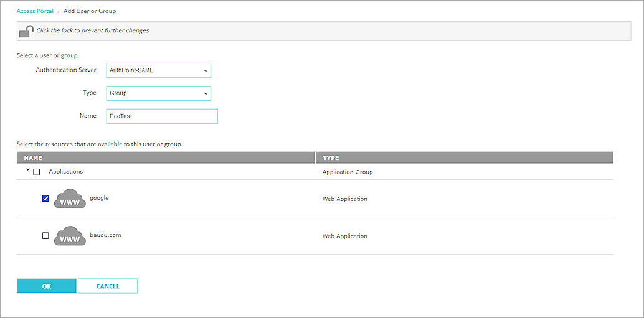Collapse the Applications tree arrow
The height and width of the screenshot is (318, 644).
tap(27, 170)
